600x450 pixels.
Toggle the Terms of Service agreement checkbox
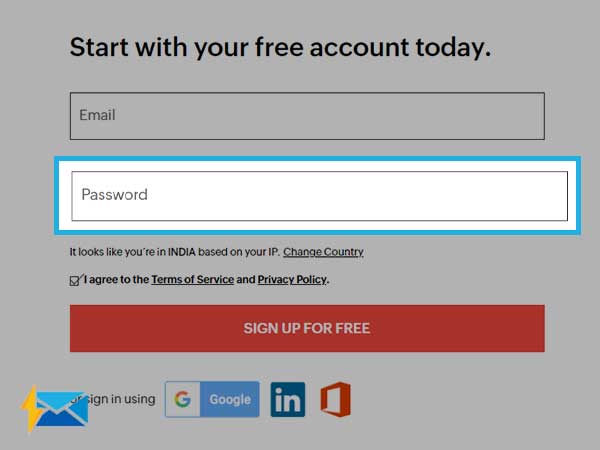pyautogui.click(x=75, y=281)
